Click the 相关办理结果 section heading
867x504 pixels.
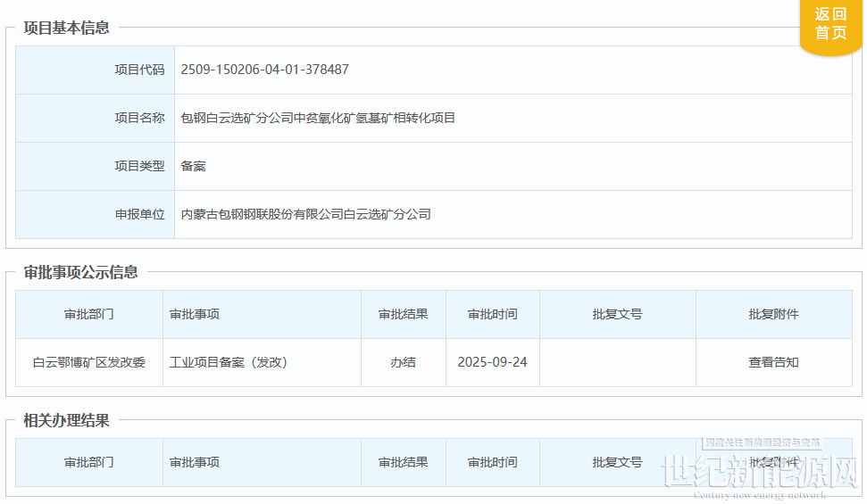[x=66, y=420]
